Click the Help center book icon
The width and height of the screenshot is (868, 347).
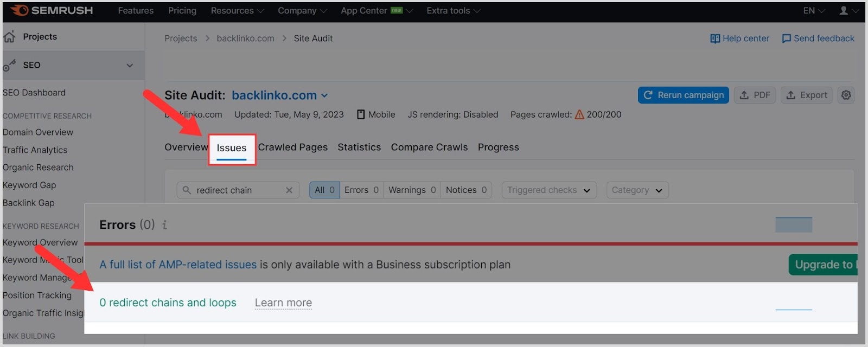715,38
